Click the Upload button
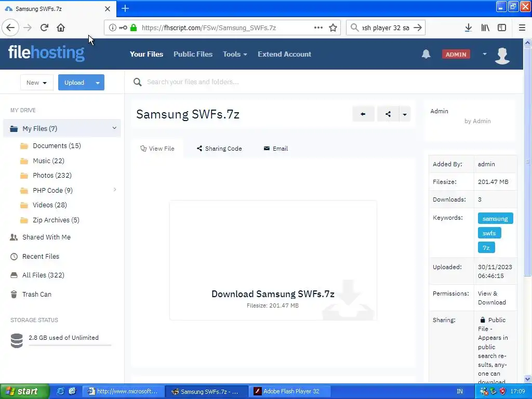Viewport: 532px width, 399px height. coord(74,83)
